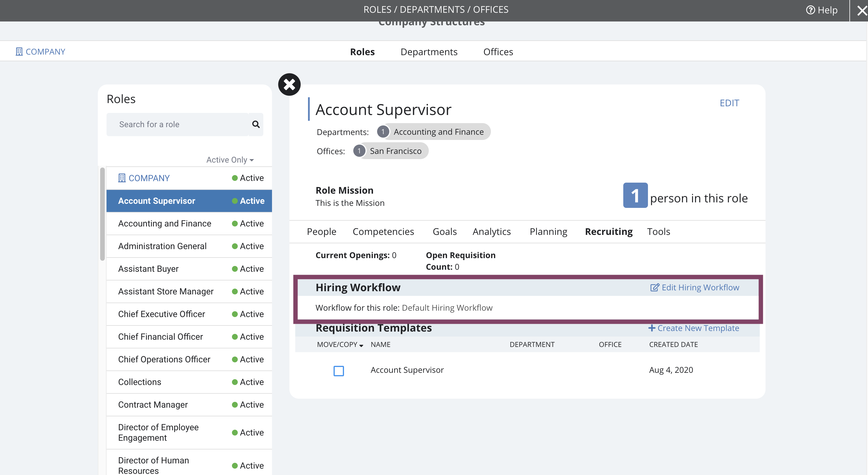Select the Assistant Store Manager role
The image size is (868, 475).
pyautogui.click(x=189, y=291)
